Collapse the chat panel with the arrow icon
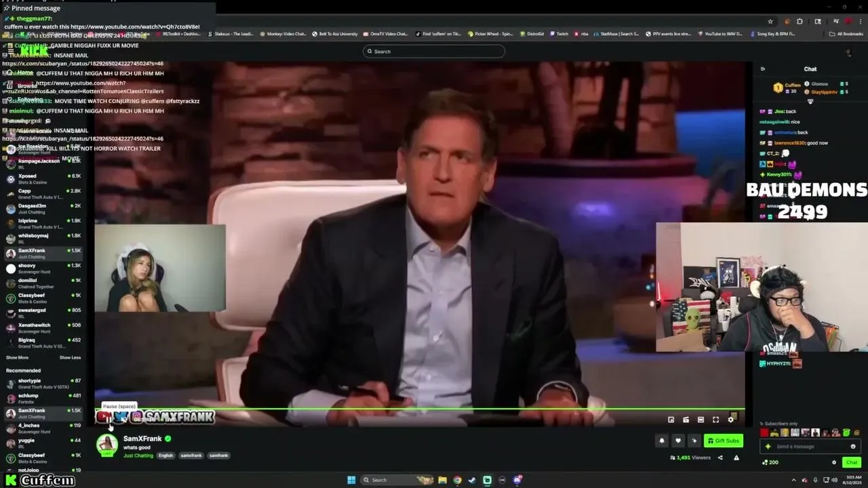This screenshot has height=488, width=868. coord(763,68)
